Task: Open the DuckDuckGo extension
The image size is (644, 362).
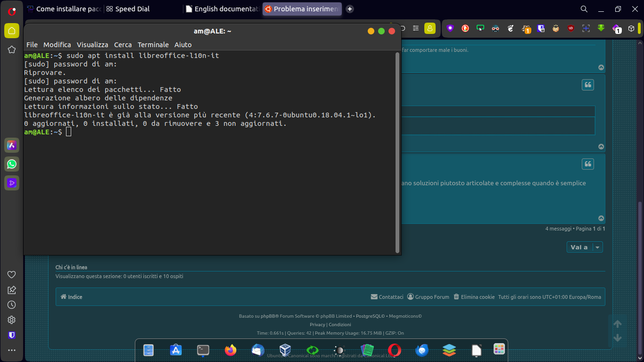Action: (x=465, y=28)
